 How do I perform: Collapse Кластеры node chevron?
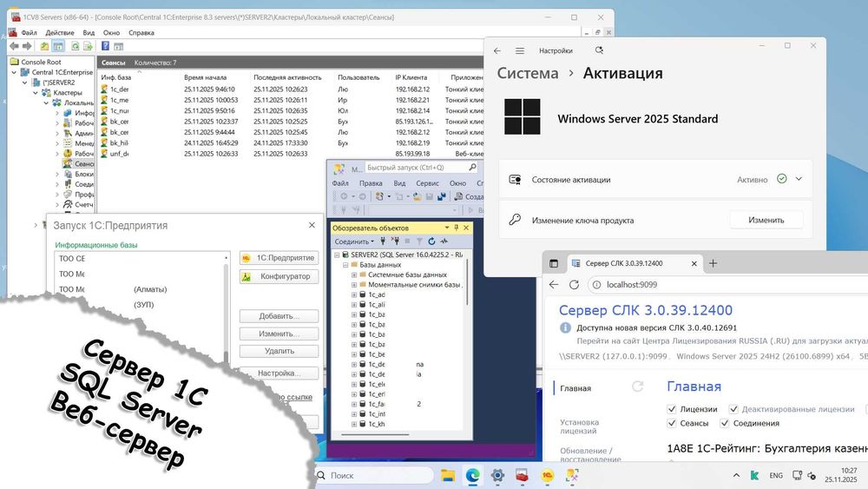pos(36,92)
